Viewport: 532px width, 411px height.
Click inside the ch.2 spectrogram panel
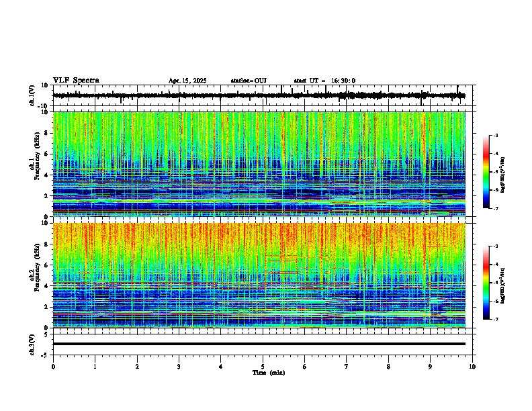pos(259,275)
